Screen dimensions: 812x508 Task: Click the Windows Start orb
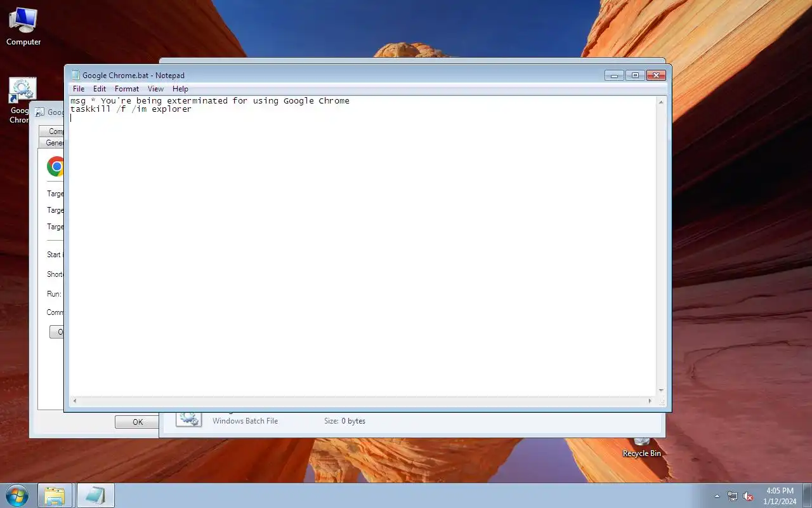[x=17, y=495]
